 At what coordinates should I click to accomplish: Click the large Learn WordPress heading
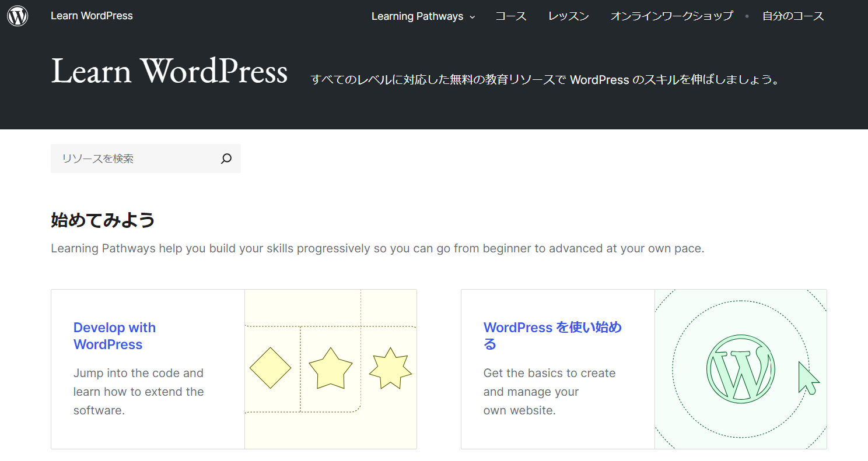pos(169,71)
